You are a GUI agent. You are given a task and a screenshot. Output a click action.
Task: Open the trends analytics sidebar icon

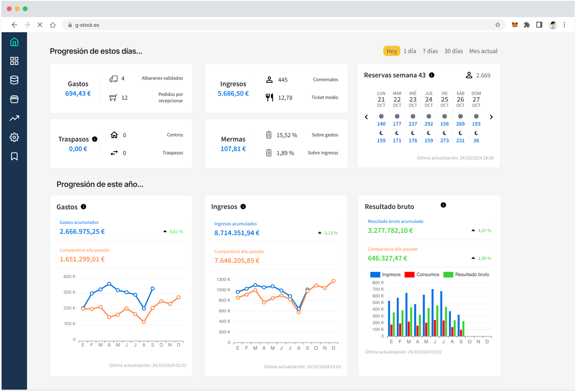click(x=14, y=118)
